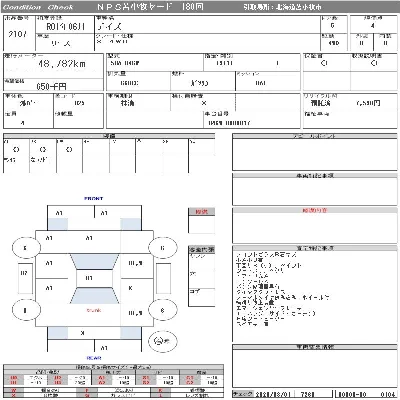Click the blue FRONT label above diagram
Screen dimensions: 400x400
[94, 198]
